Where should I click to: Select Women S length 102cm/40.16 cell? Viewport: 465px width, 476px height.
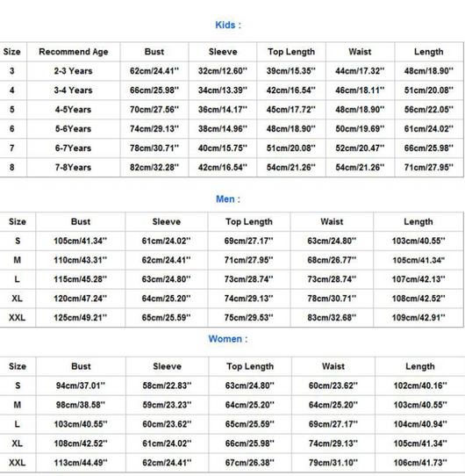[420, 386]
